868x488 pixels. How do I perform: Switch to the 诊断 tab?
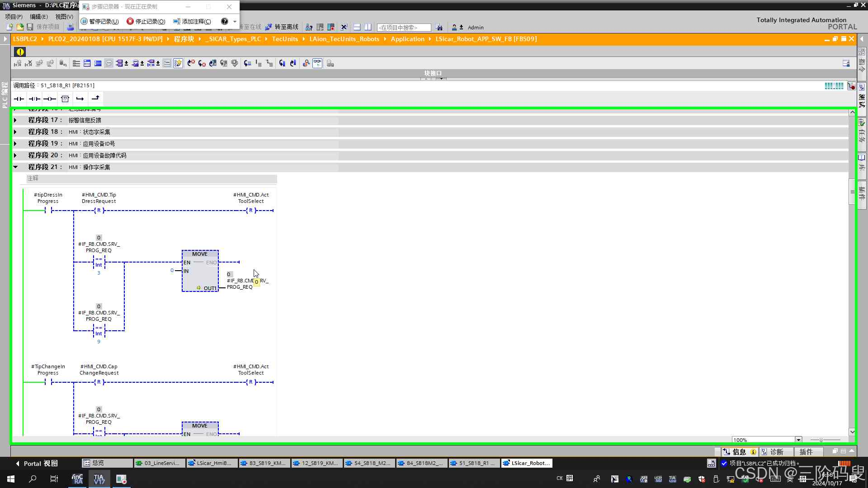coord(776,451)
